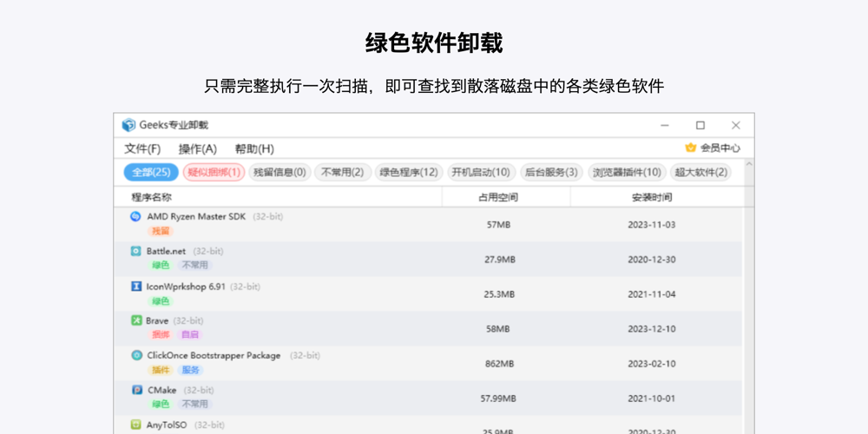Click the IconWorkshop 6.91 program icon
This screenshot has width=868, height=434.
[x=135, y=286]
